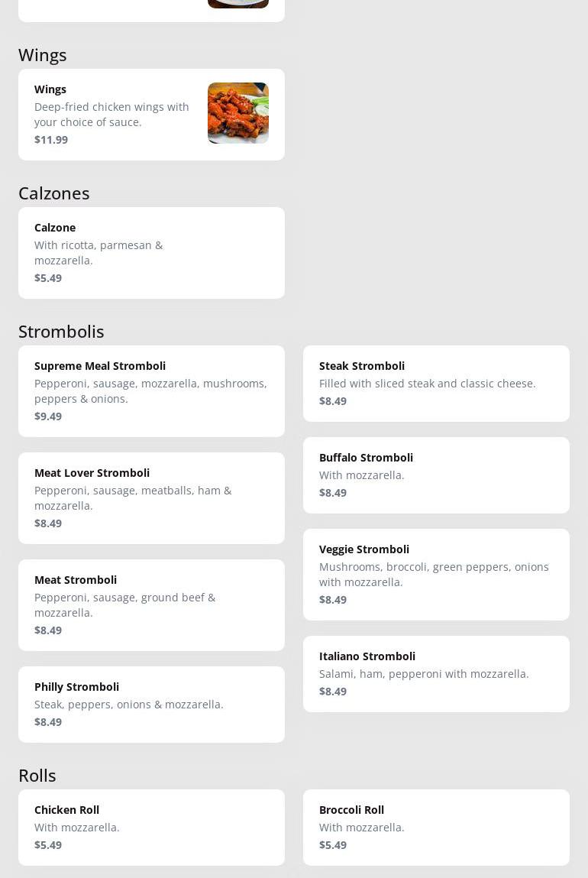
Task: Add the Chicken Roll item
Action: pyautogui.click(x=151, y=828)
